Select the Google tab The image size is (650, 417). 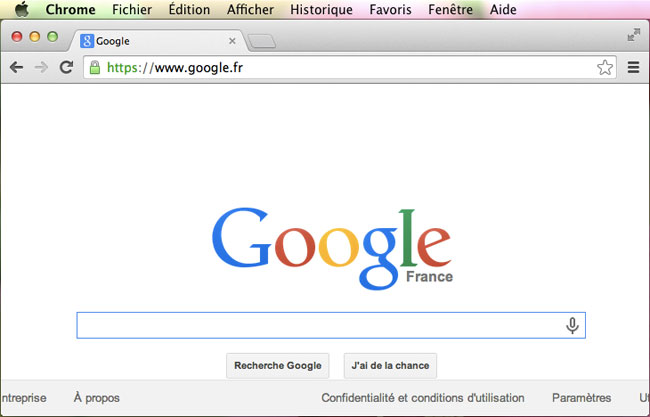click(158, 41)
